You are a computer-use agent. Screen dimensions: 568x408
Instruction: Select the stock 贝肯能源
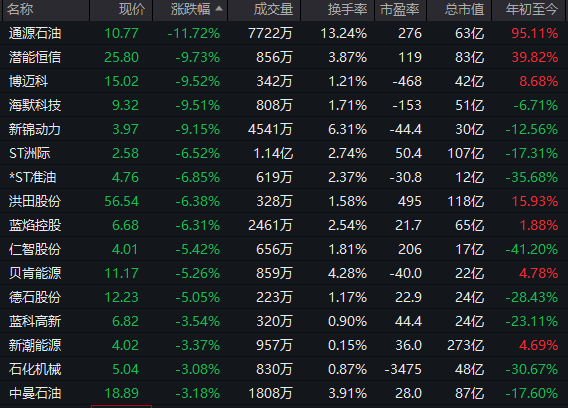coord(35,273)
